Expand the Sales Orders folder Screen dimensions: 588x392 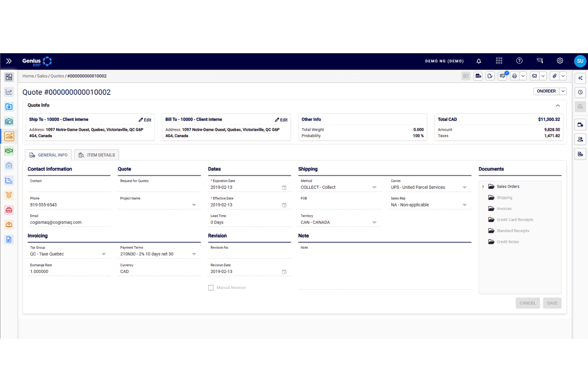[483, 187]
